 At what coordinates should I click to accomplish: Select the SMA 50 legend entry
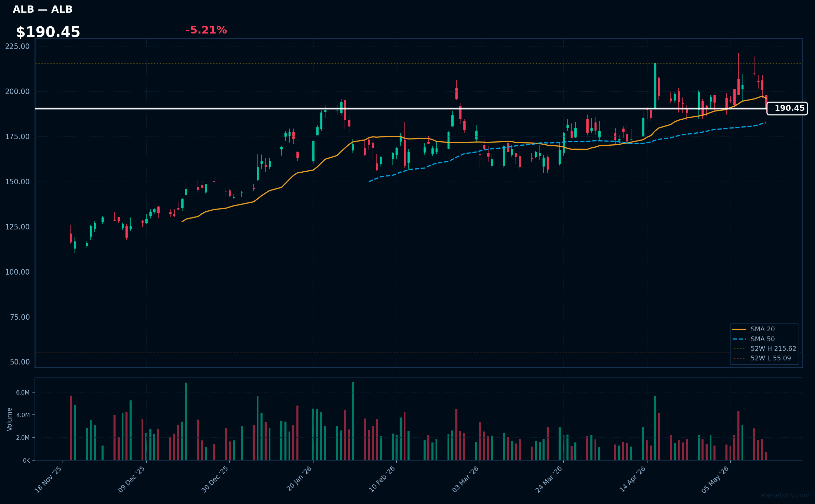pyautogui.click(x=753, y=339)
